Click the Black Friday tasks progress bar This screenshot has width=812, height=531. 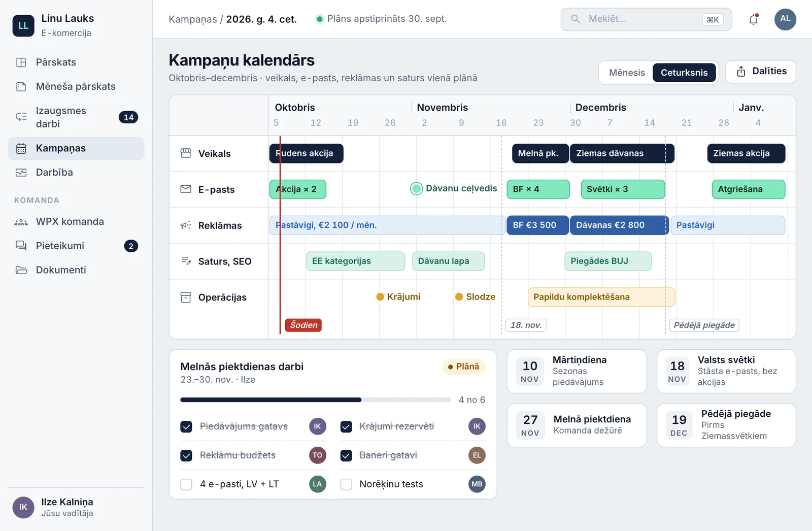pos(315,400)
